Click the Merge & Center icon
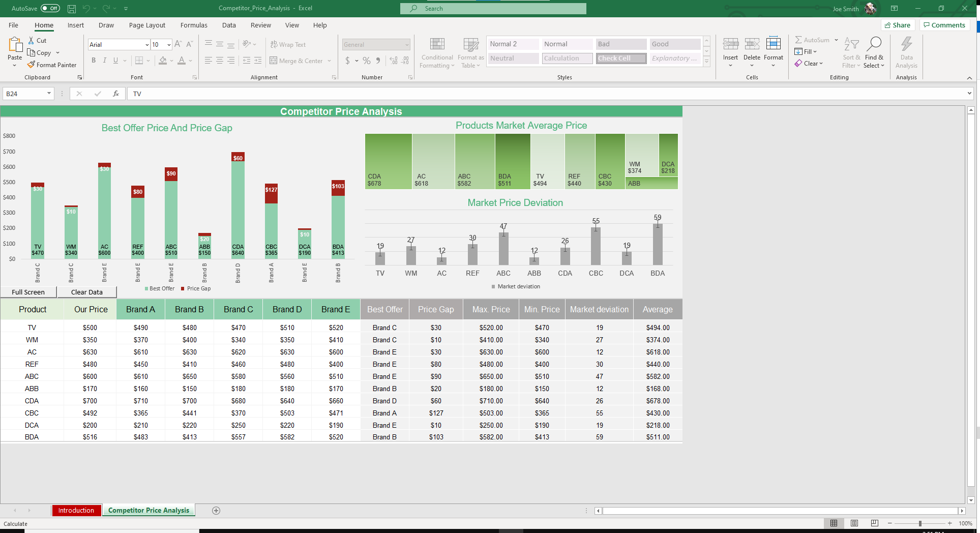The image size is (980, 533). (x=274, y=61)
